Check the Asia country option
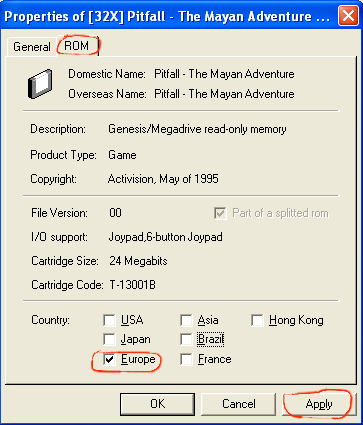363x425 pixels. 186,320
